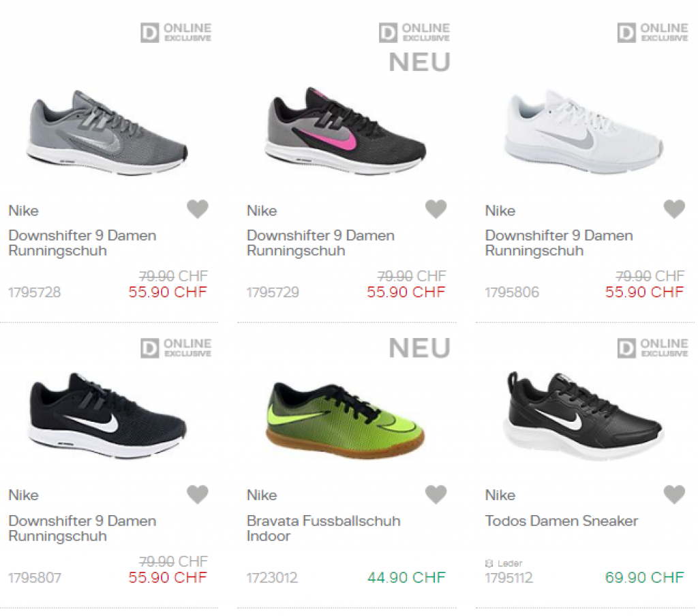Open black Downshifter shoe image with white swoosh
The width and height of the screenshot is (698, 616).
click(x=108, y=417)
